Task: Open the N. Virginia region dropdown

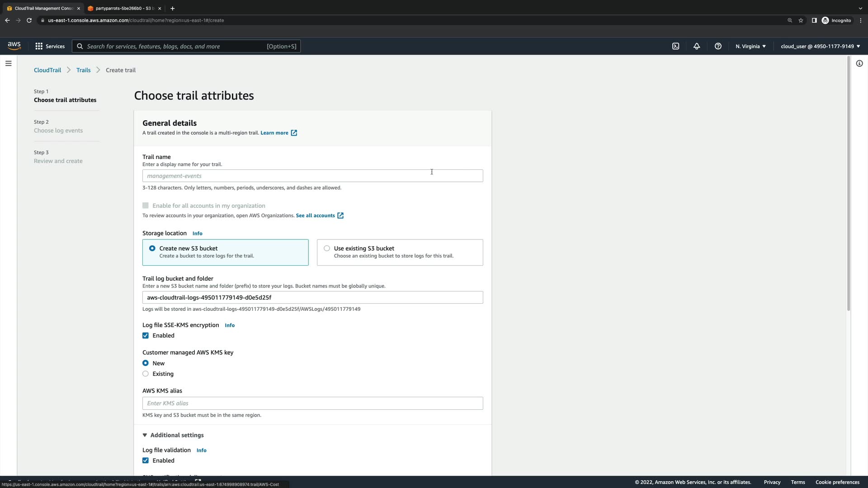Action: click(750, 46)
